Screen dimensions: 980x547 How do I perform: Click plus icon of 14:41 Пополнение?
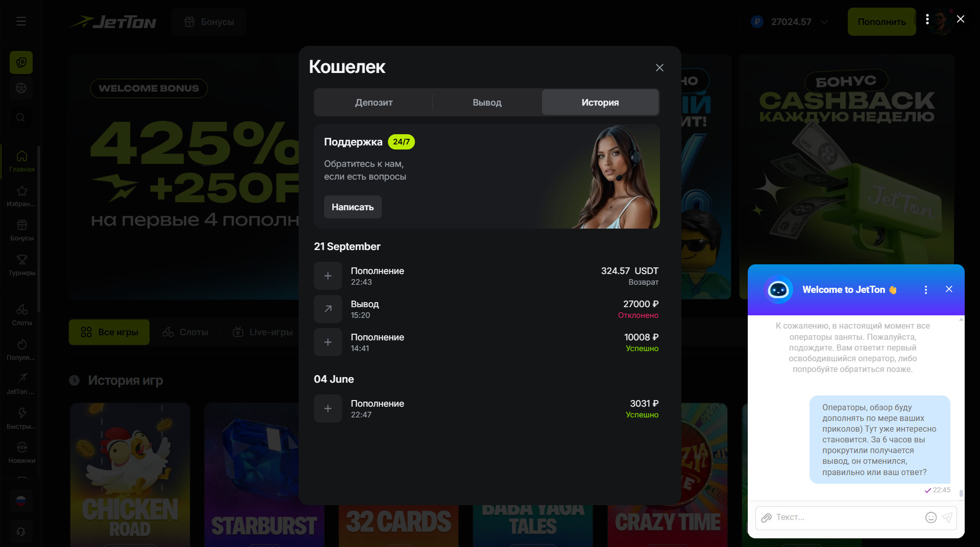coord(328,342)
